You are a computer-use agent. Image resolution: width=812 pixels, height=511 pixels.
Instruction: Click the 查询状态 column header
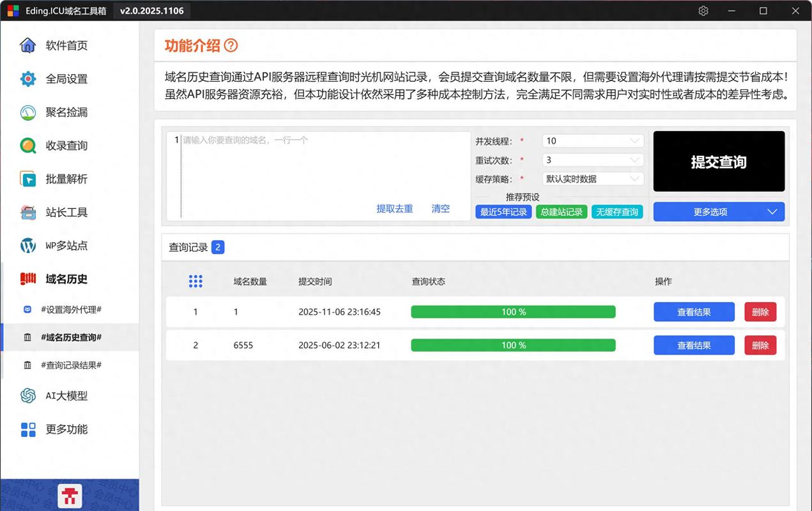[429, 282]
